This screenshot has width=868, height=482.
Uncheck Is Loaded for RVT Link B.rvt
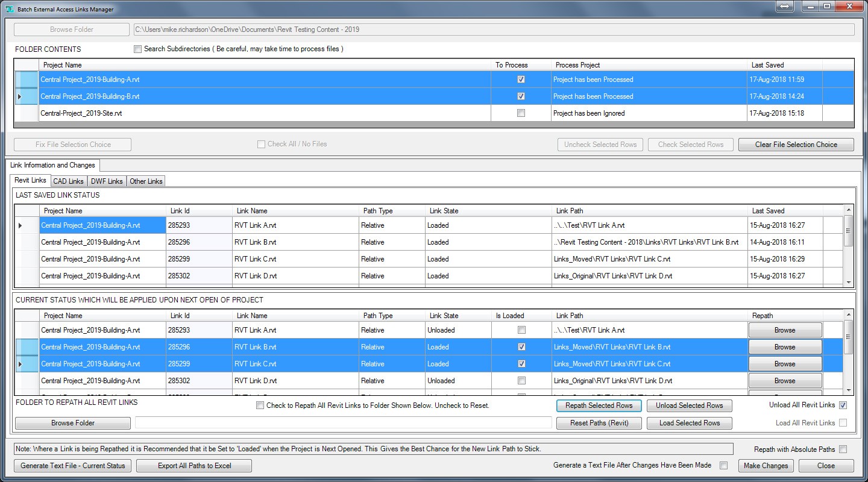(521, 347)
